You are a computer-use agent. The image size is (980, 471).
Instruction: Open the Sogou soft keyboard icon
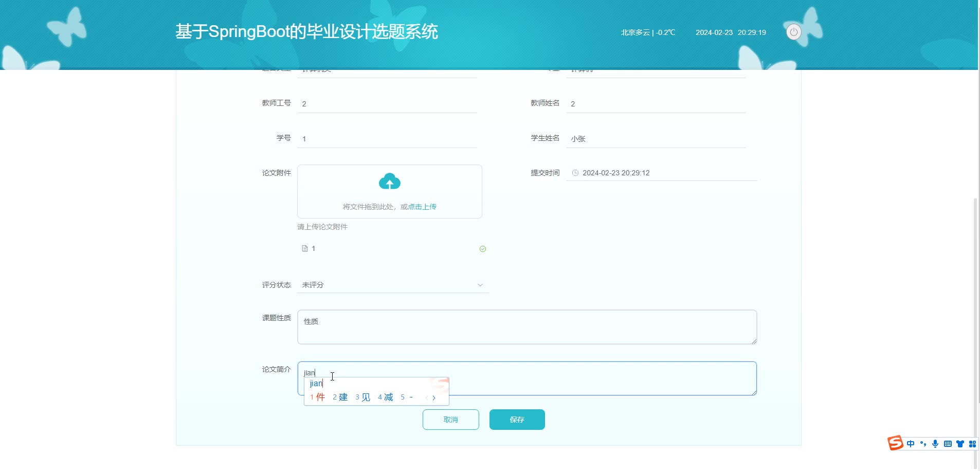948,444
